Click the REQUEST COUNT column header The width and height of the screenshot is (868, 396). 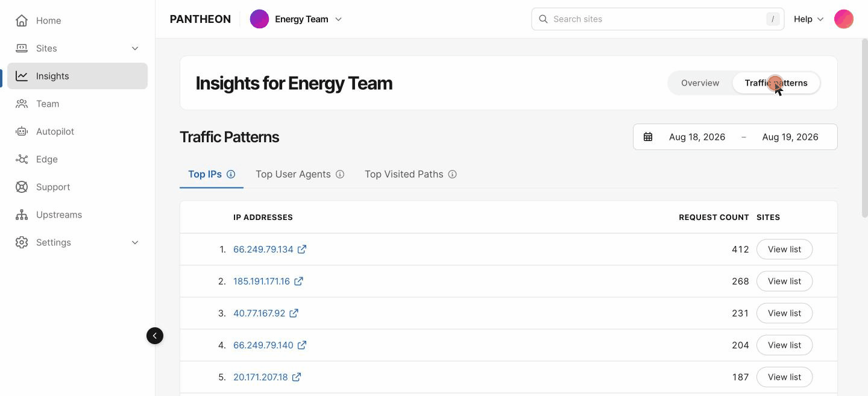pyautogui.click(x=714, y=217)
